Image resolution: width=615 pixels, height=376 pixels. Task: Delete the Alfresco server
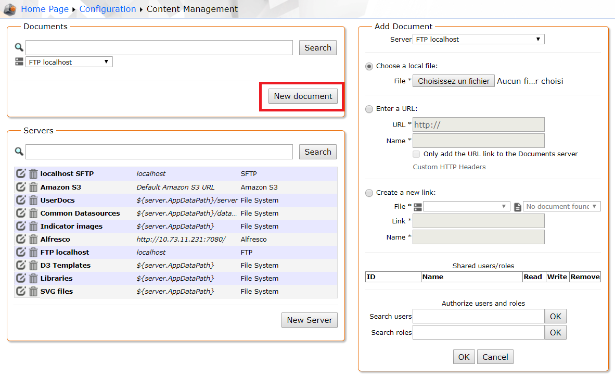[x=33, y=239]
